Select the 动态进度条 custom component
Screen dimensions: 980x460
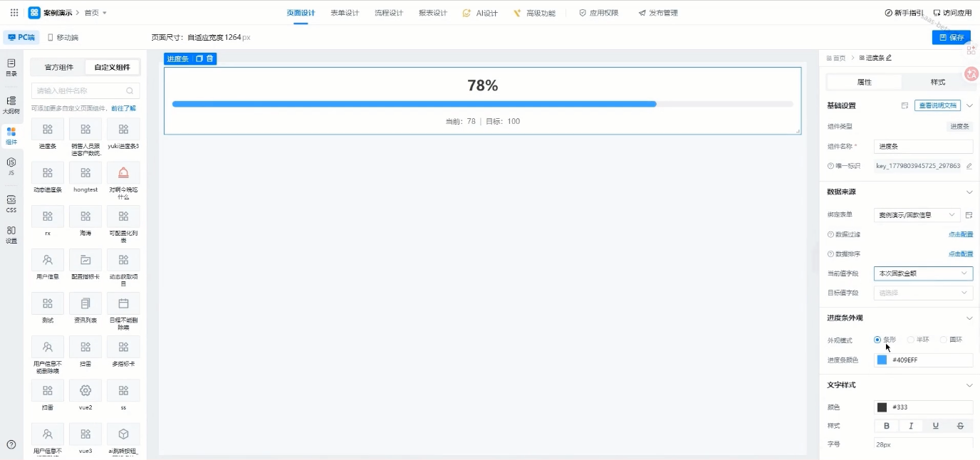48,177
